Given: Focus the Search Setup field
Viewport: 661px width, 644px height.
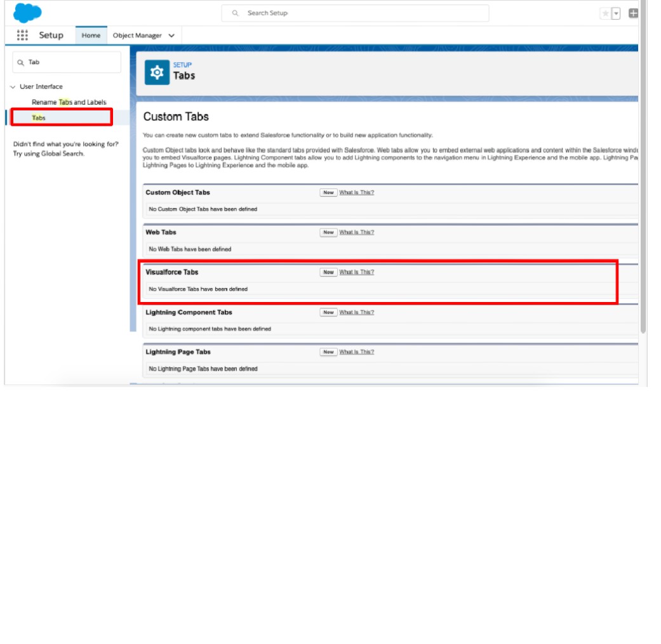Looking at the screenshot, I should tap(355, 13).
